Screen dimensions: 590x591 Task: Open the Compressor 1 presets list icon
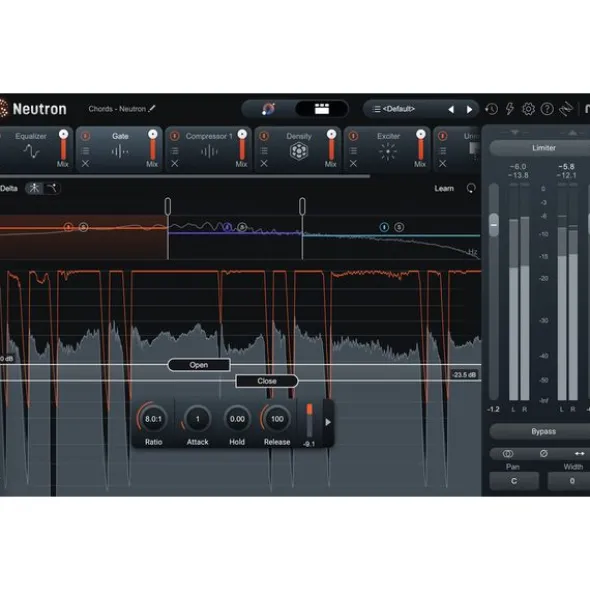pyautogui.click(x=175, y=151)
